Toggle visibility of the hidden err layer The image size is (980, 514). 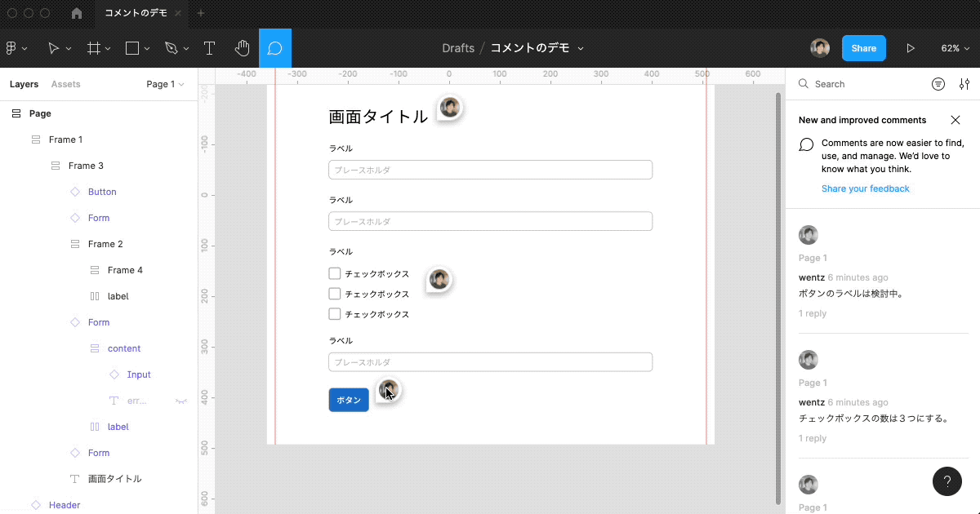181,401
